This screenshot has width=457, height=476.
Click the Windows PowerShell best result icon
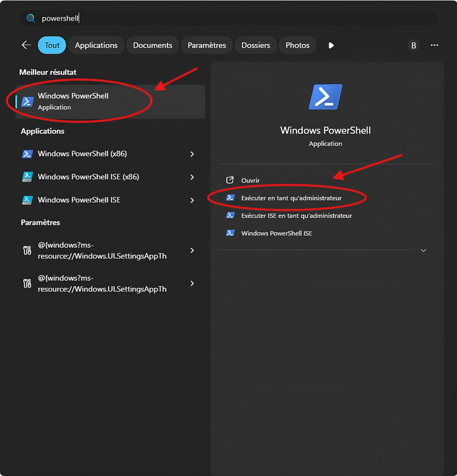click(x=27, y=102)
